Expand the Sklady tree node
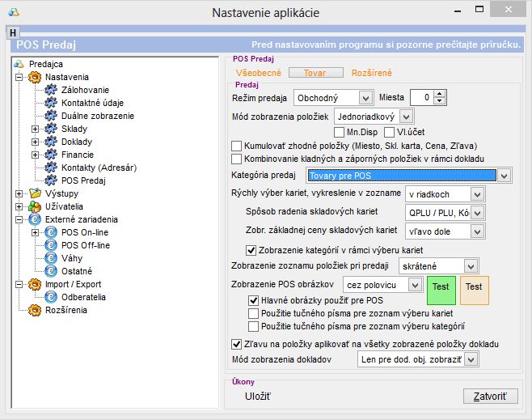The image size is (532, 420). click(x=35, y=129)
